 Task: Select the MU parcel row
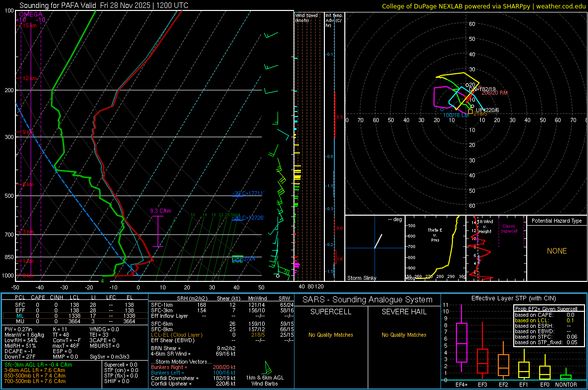click(75, 321)
